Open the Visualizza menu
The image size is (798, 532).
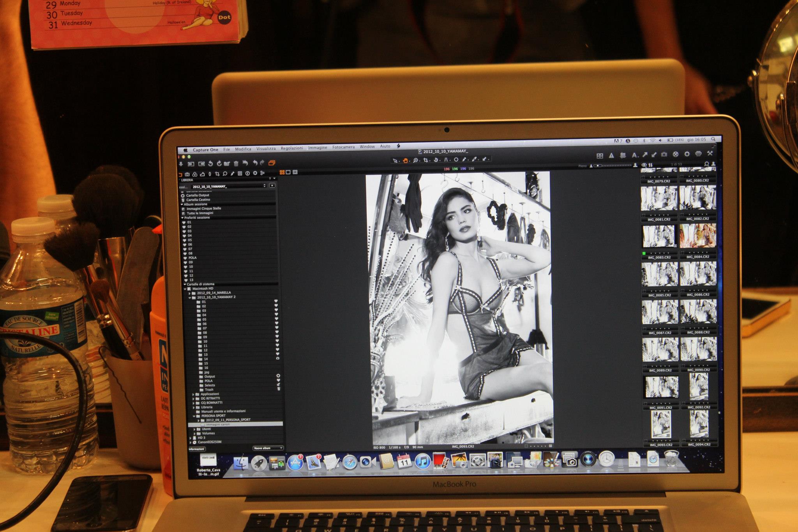(266, 149)
